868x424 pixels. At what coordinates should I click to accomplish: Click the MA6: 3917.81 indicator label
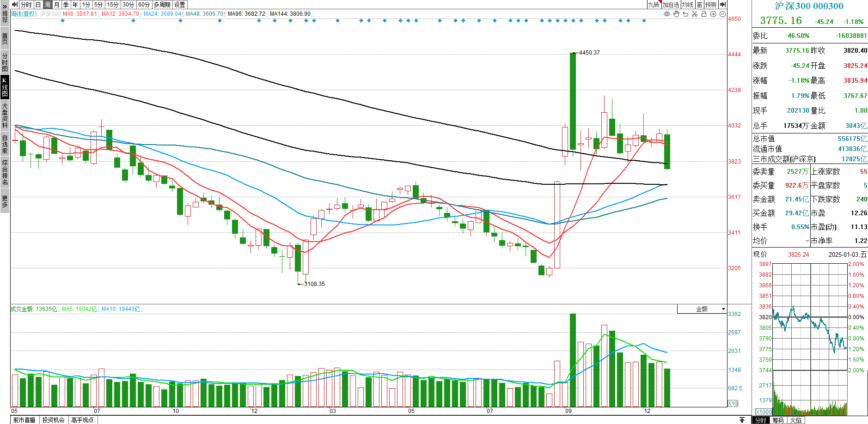tap(80, 14)
